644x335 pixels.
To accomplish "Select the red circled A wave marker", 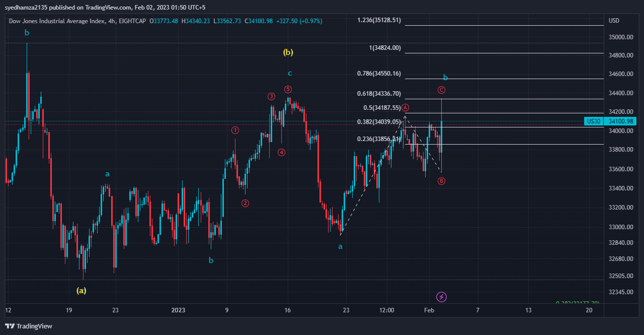I will pyautogui.click(x=406, y=107).
